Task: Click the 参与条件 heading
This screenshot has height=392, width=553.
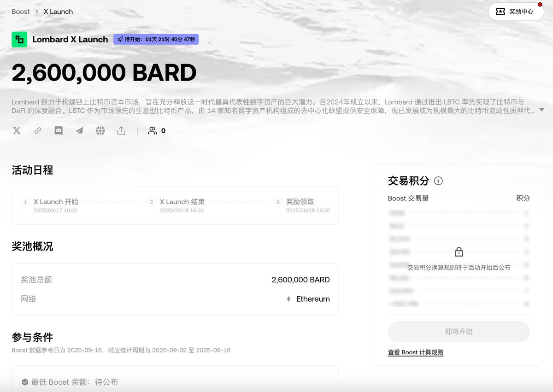Action: point(32,337)
